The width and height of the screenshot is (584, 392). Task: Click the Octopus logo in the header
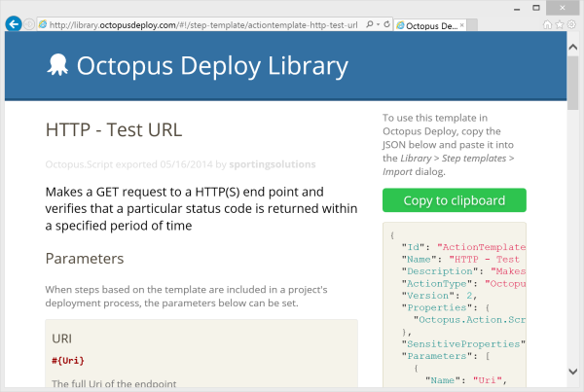click(x=57, y=65)
